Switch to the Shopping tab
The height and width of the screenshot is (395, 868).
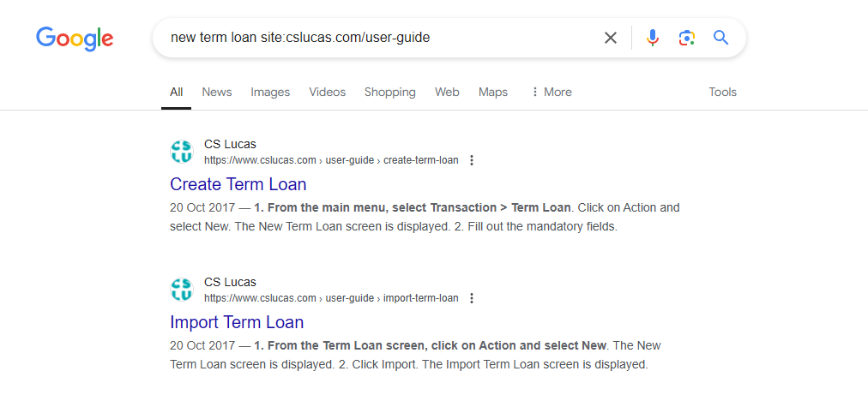(389, 92)
